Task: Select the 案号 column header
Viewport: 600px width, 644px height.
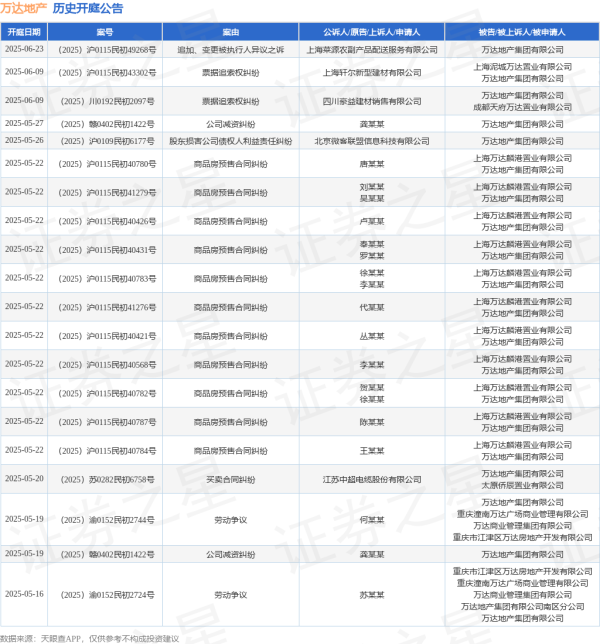Action: coord(105,32)
